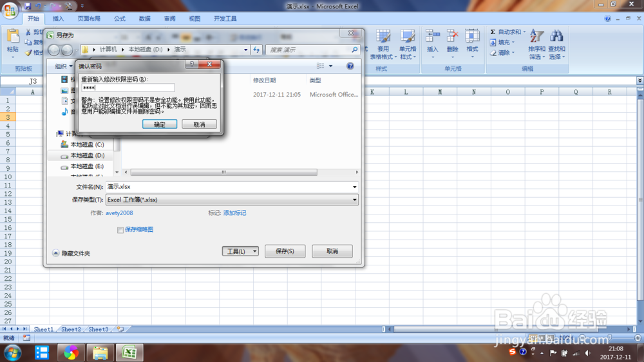Click OK in Confirm Password dialog
The width and height of the screenshot is (644, 362).
pos(160,124)
